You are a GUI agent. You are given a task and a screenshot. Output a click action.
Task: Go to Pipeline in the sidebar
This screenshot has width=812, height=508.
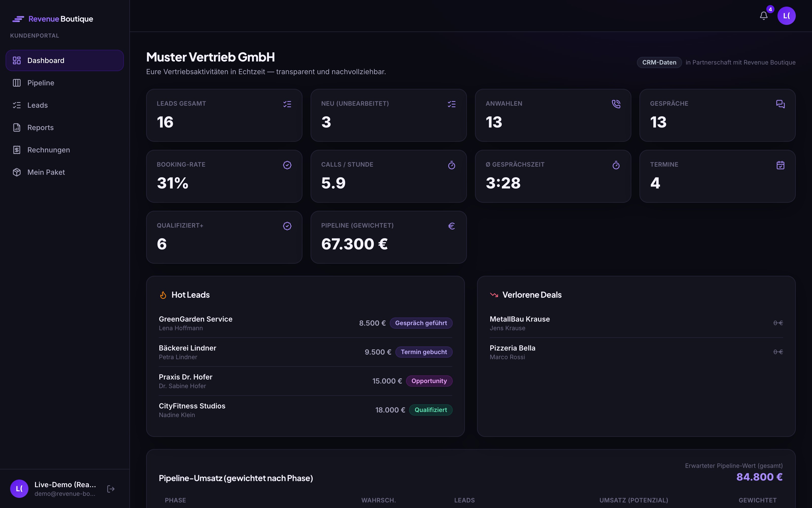[x=65, y=83]
